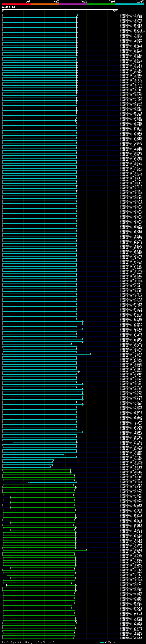Click hit label UniRef100_P23128
The height and width of the screenshot is (644, 146).
click(131, 326)
